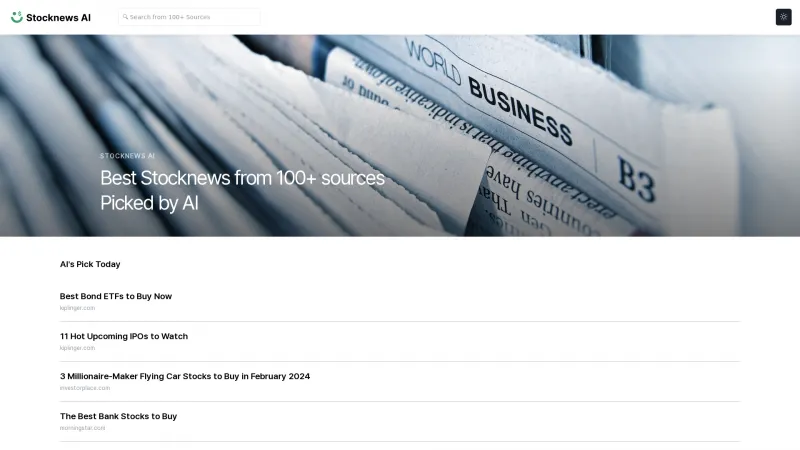Click the Stocknews AI smiley logo icon
The width and height of the screenshot is (800, 450).
point(17,17)
